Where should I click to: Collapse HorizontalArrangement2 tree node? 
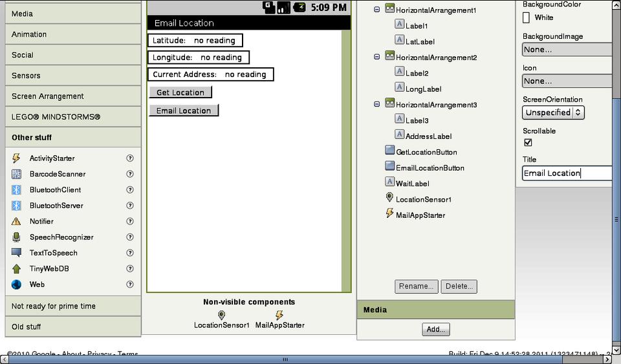point(376,57)
